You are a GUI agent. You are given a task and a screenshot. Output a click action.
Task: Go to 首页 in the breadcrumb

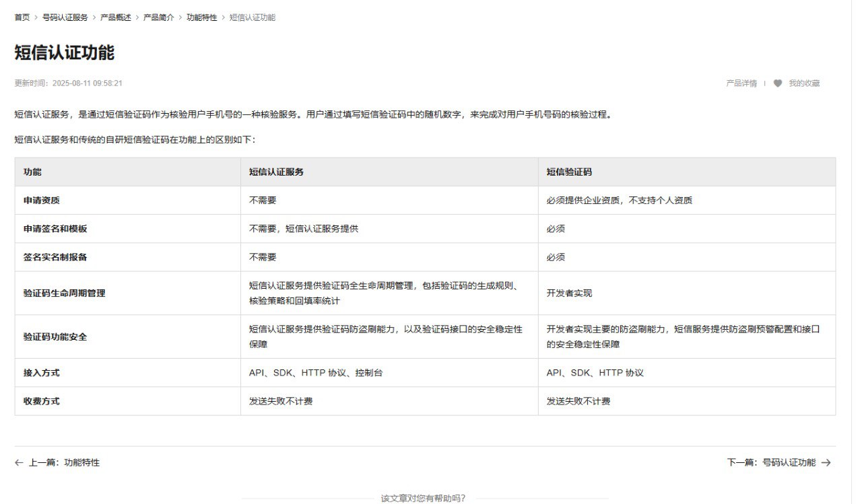pos(22,17)
